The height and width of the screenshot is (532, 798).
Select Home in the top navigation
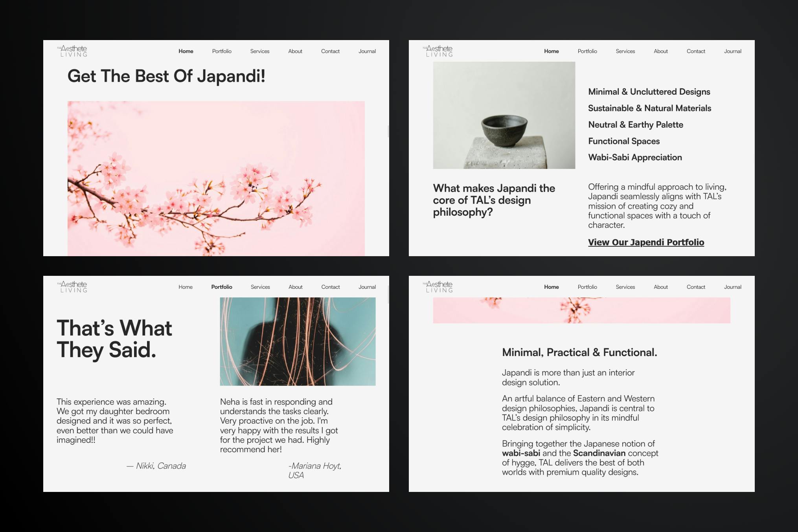186,51
